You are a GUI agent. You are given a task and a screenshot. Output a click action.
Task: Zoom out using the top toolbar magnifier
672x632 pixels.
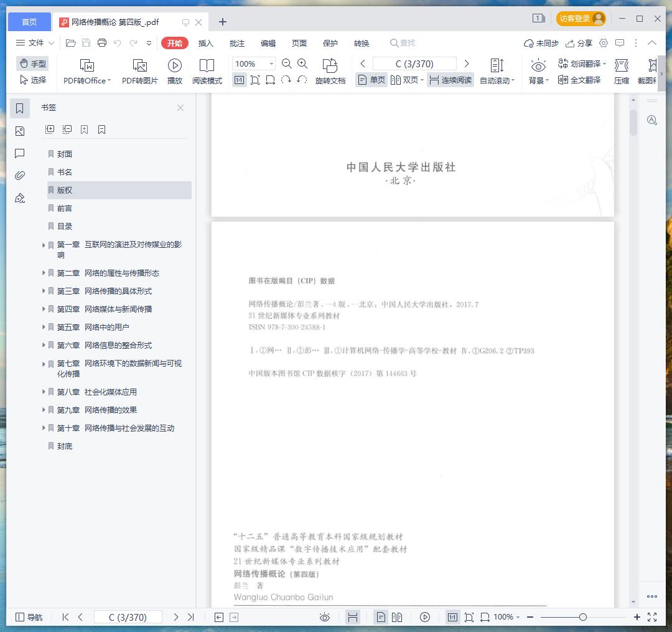(287, 64)
